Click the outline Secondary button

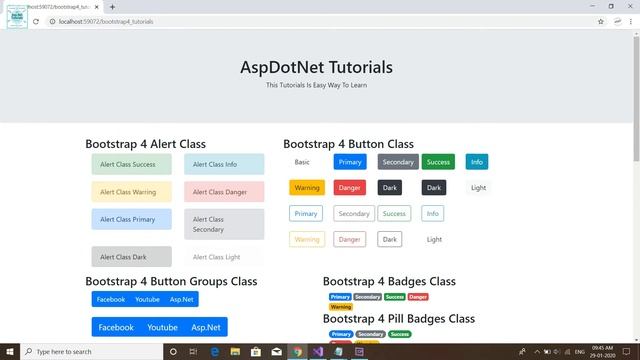point(354,213)
